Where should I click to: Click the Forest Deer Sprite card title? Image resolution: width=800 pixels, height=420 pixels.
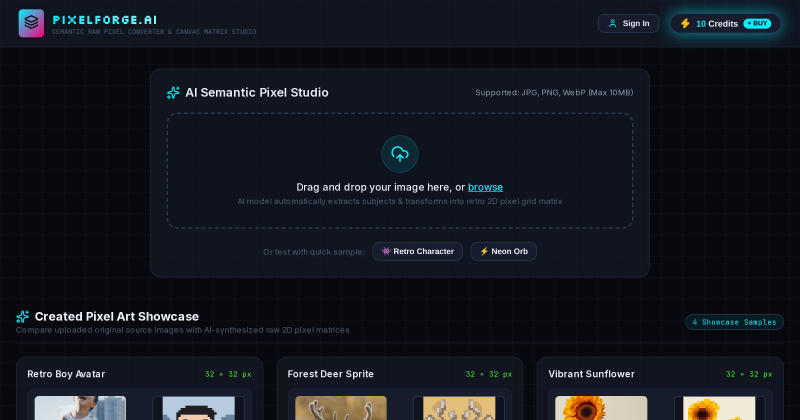[331, 374]
